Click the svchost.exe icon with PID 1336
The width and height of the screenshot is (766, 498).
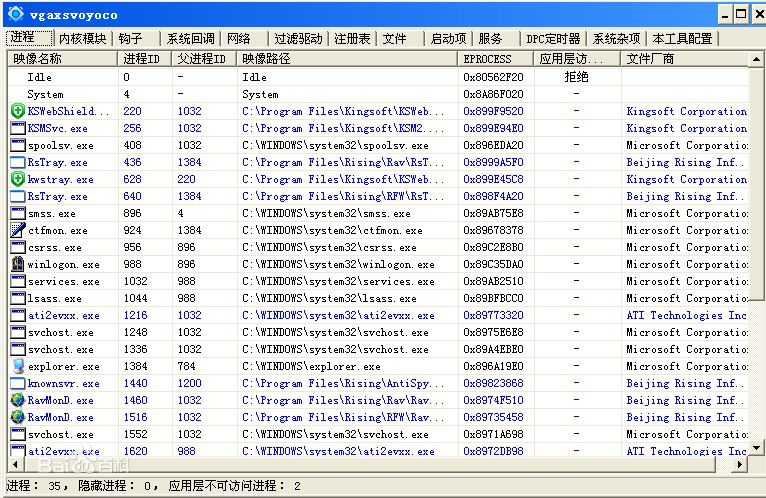pos(18,349)
